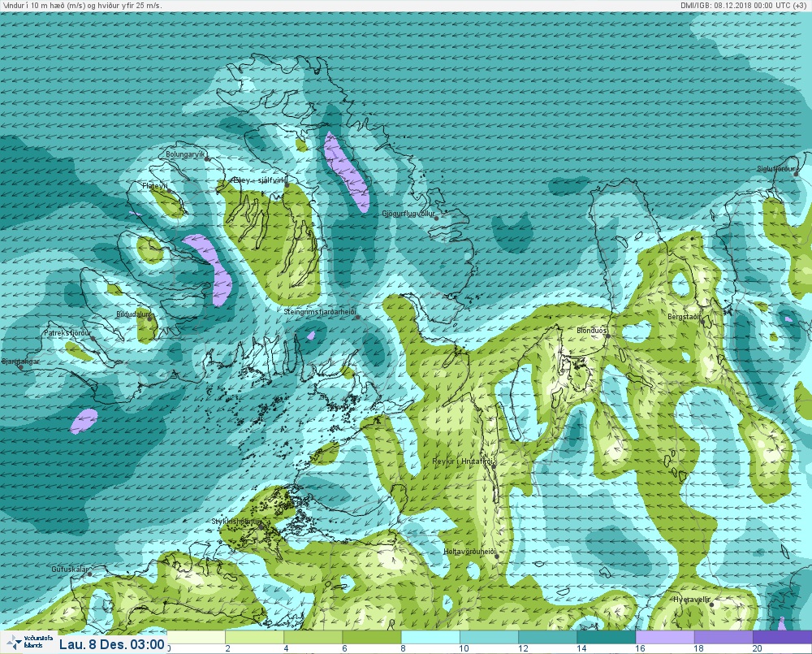Click the 'Lau. 8 Des. 03:00' forecast time

(111, 645)
